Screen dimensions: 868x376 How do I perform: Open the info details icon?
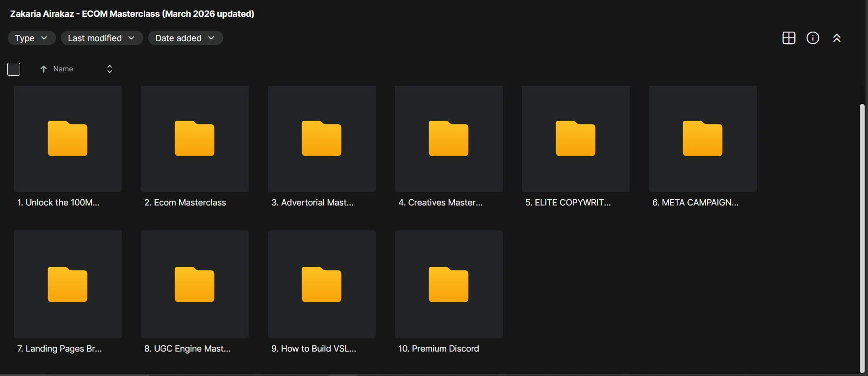pyautogui.click(x=813, y=38)
